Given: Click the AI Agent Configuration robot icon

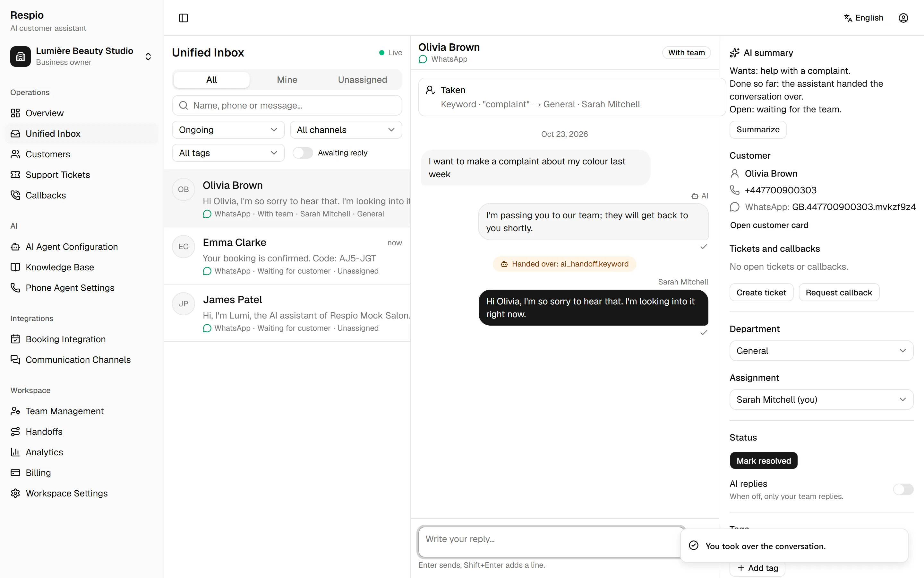Looking at the screenshot, I should (15, 247).
